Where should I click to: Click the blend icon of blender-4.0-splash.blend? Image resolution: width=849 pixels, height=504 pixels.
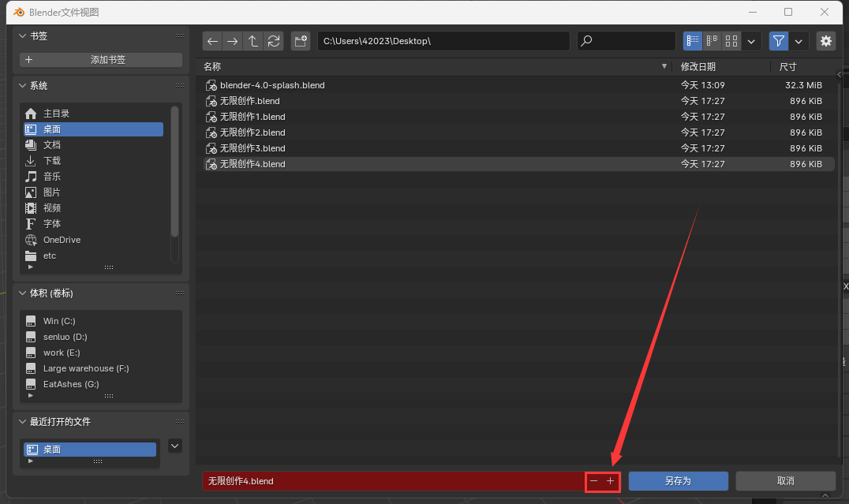click(x=211, y=85)
